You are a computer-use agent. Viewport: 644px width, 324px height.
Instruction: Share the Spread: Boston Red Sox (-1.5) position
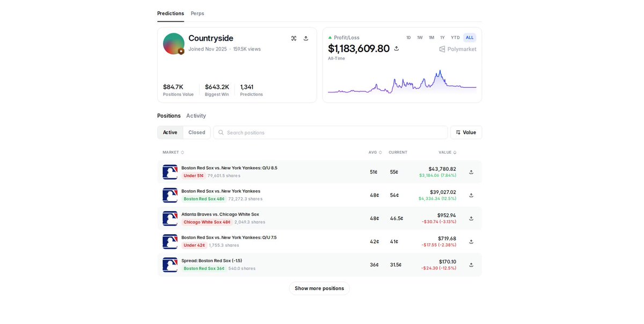[471, 264]
